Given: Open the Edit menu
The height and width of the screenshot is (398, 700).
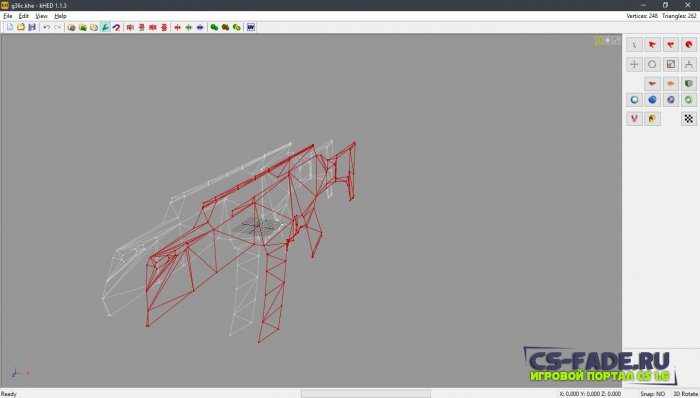Looking at the screenshot, I should tap(24, 16).
